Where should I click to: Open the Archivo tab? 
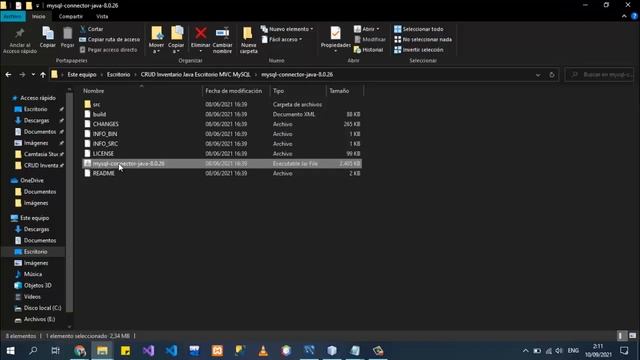(x=13, y=16)
